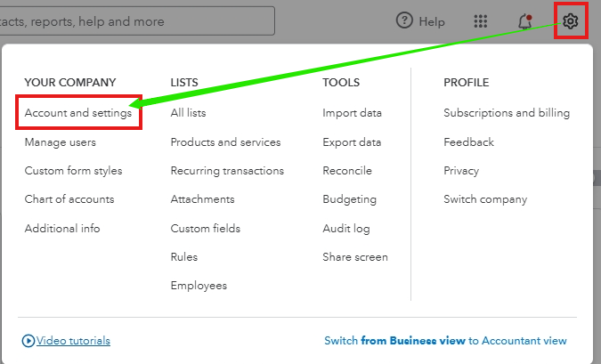Click the search input field
This screenshot has width=601, height=364.
point(134,21)
